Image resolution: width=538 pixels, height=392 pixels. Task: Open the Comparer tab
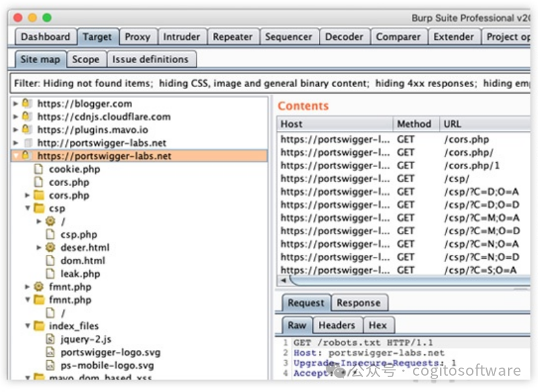coord(399,37)
